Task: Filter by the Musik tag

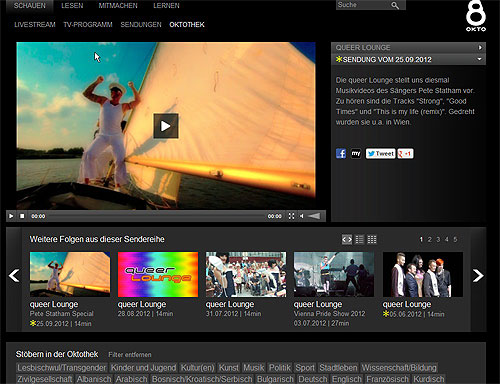Action: coord(254,368)
